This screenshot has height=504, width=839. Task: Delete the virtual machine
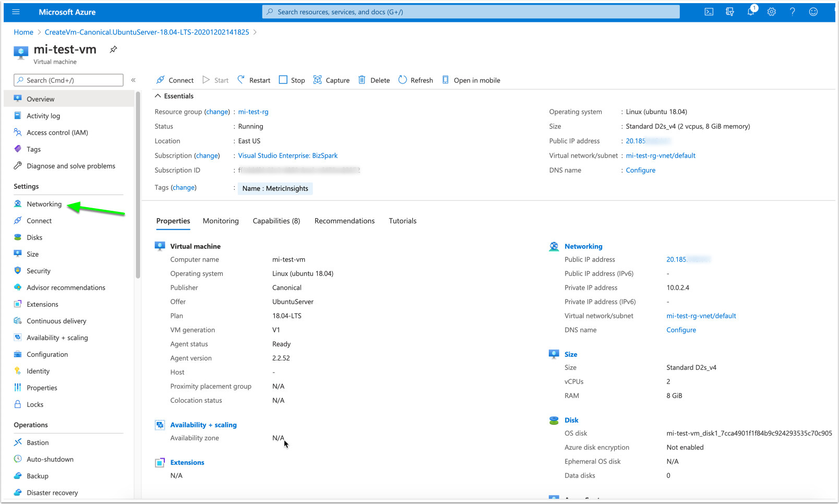[x=374, y=80]
